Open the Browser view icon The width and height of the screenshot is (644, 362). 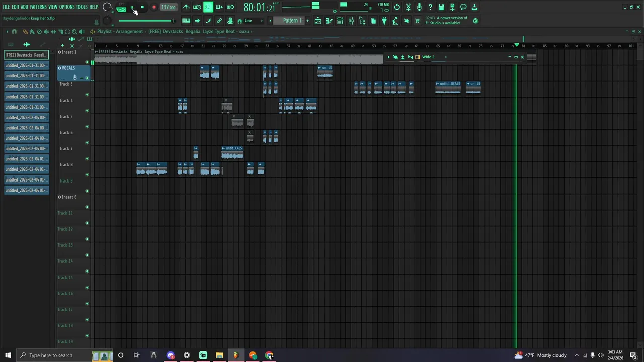[362, 21]
